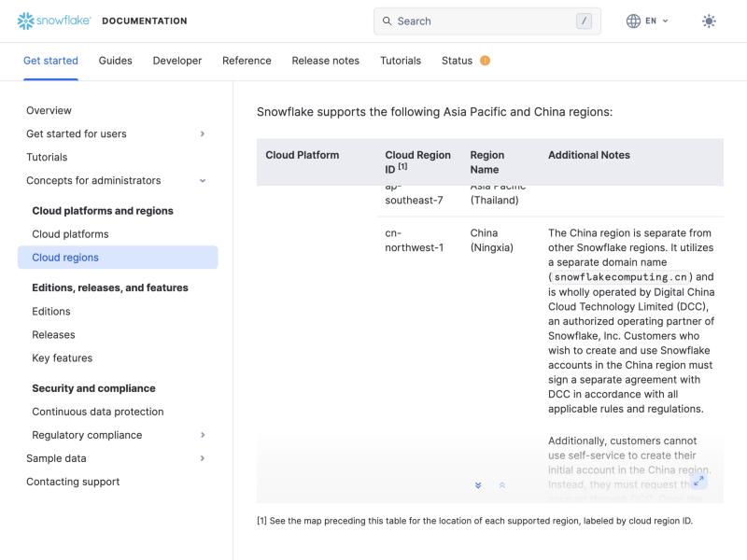
Task: Click the southeast-7 region ID cell
Action: pos(414,200)
